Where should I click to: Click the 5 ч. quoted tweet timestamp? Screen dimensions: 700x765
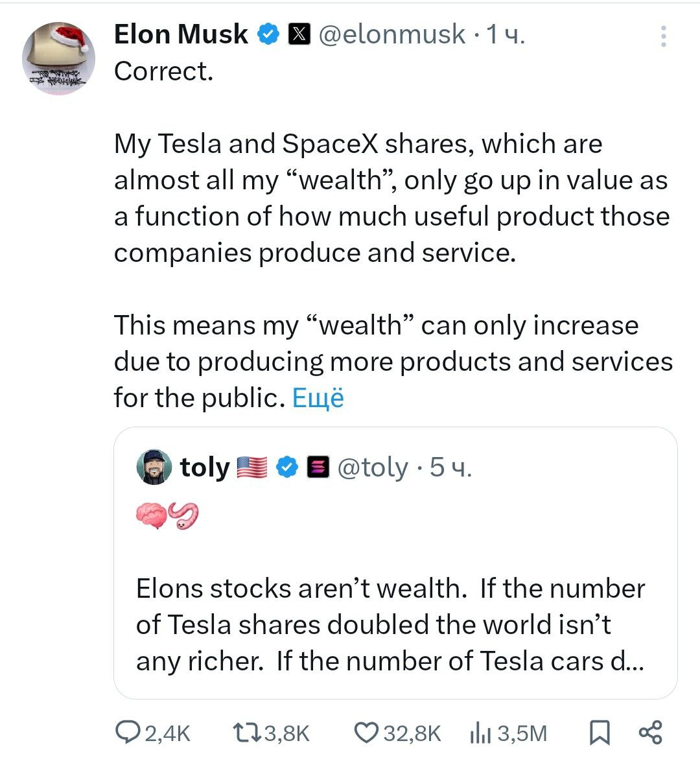click(451, 467)
